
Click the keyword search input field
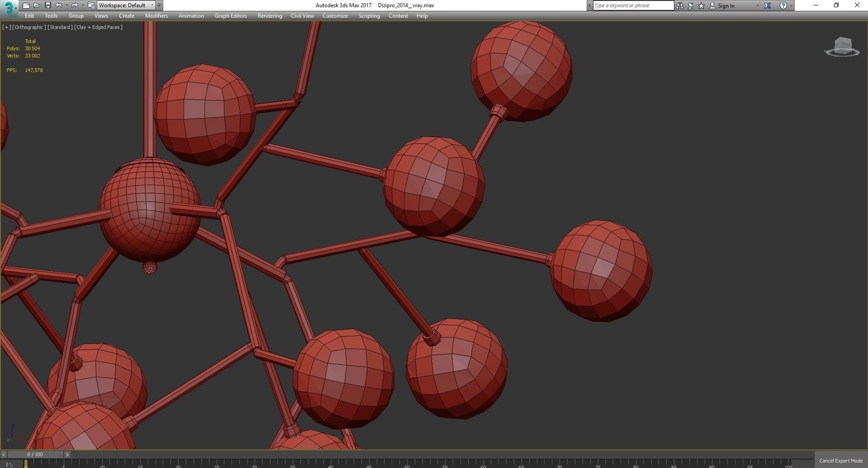click(633, 5)
